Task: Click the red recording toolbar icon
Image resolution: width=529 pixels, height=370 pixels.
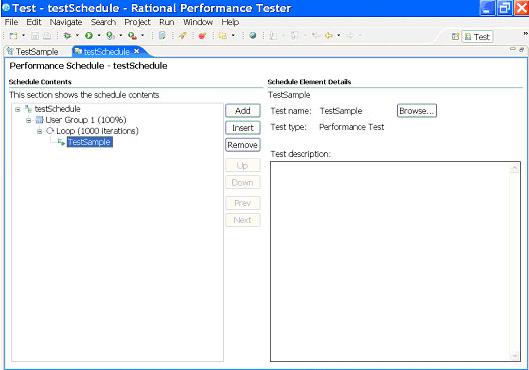Action: [202, 35]
